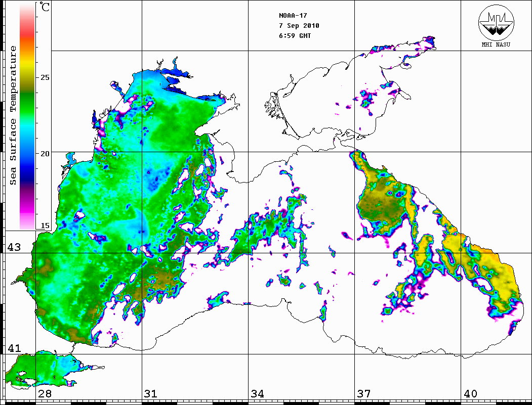Click longitude label 28
This screenshot has width=532, height=405.
45,393
